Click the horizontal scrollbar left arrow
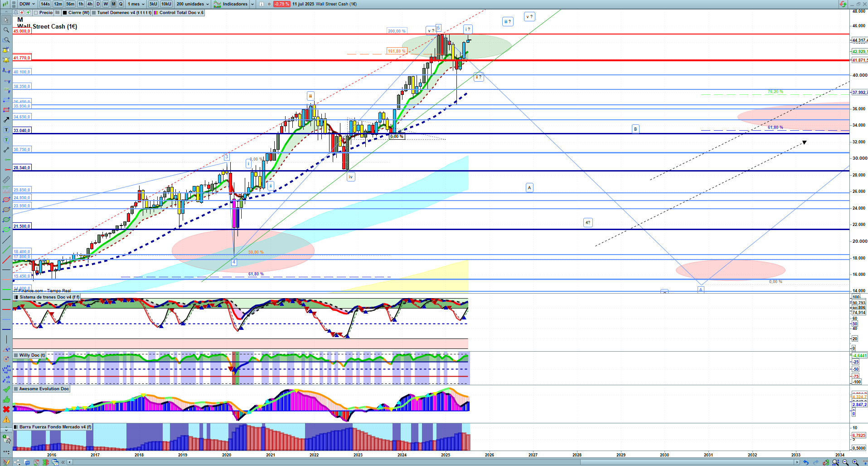The width and height of the screenshot is (868, 466). pyautogui.click(x=70, y=462)
